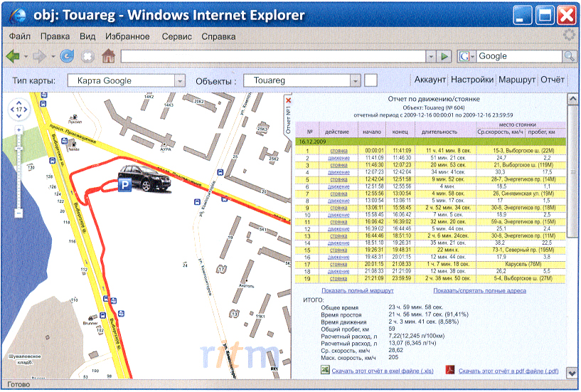
Task: Click the report scrollbar down arrow
Action: [x=573, y=374]
